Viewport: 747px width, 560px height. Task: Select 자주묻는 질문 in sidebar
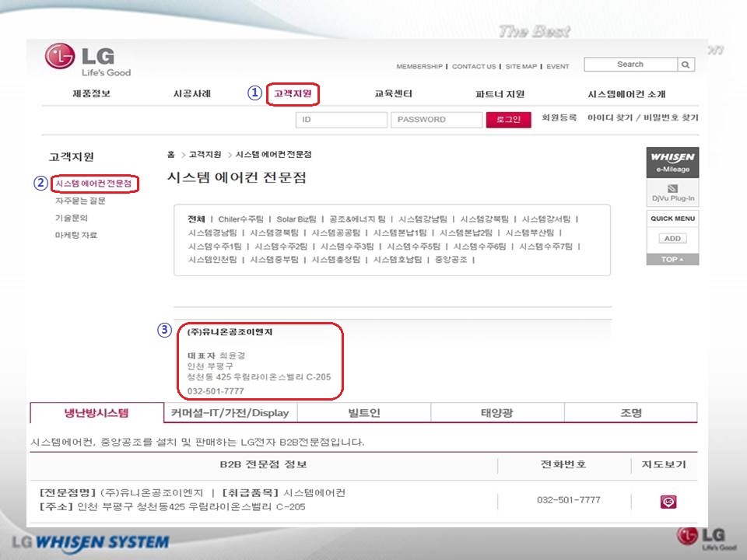pos(80,201)
